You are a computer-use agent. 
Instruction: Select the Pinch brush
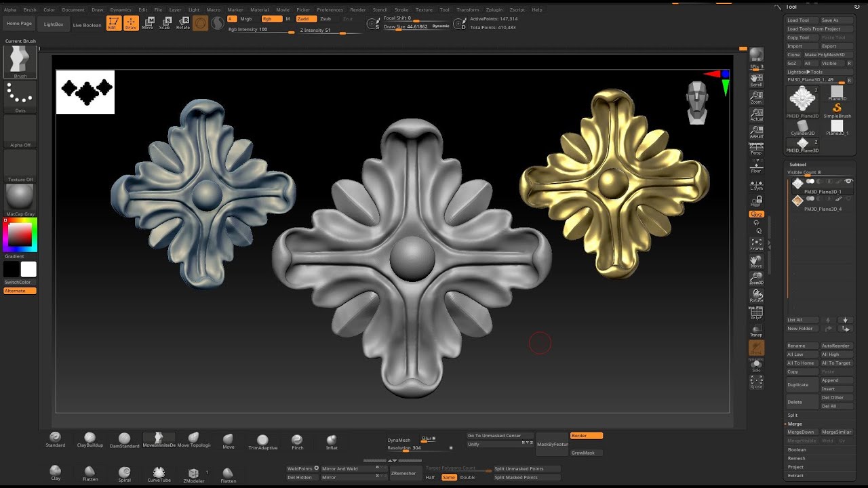click(297, 442)
